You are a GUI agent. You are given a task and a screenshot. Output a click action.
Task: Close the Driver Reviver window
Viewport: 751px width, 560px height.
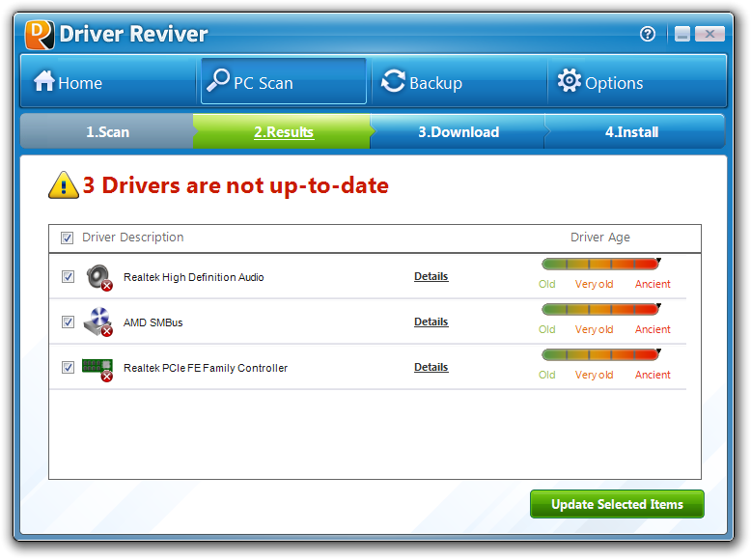tap(709, 34)
